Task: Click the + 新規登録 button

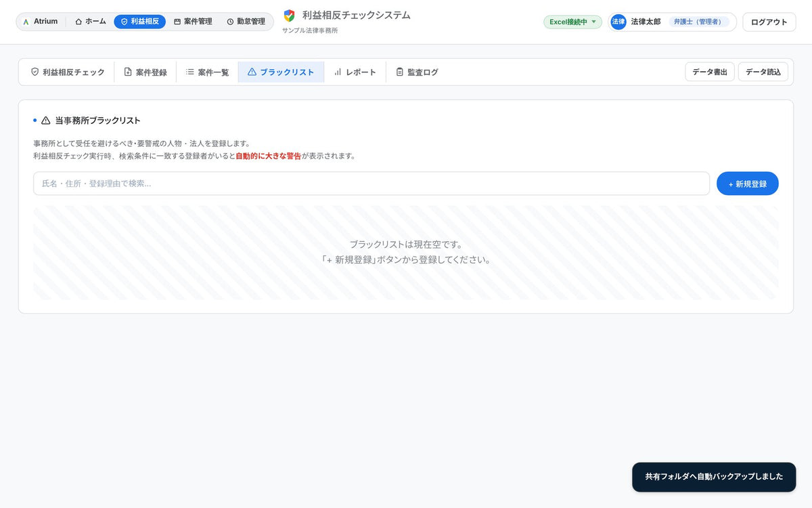Action: (748, 184)
